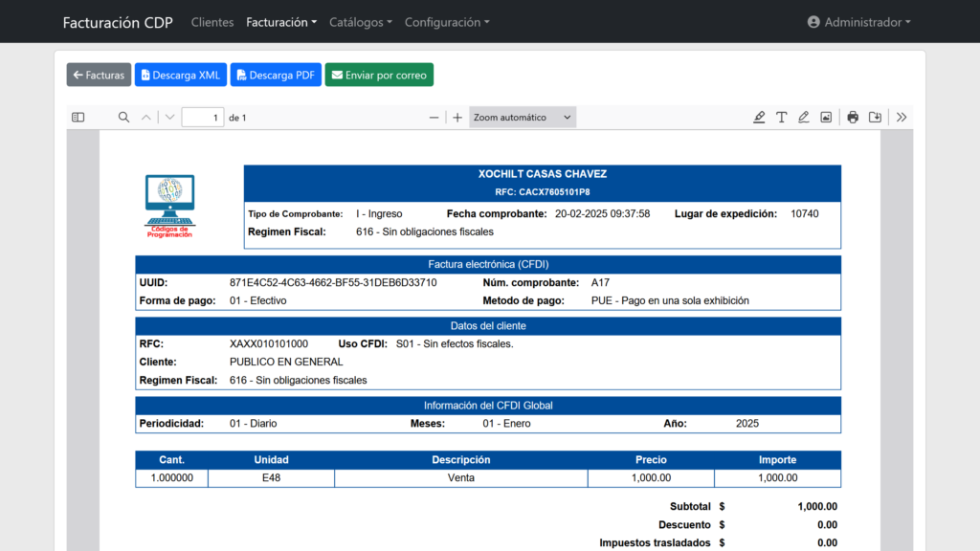Select the highlight annotation tool
The width and height of the screenshot is (980, 551).
pos(759,118)
